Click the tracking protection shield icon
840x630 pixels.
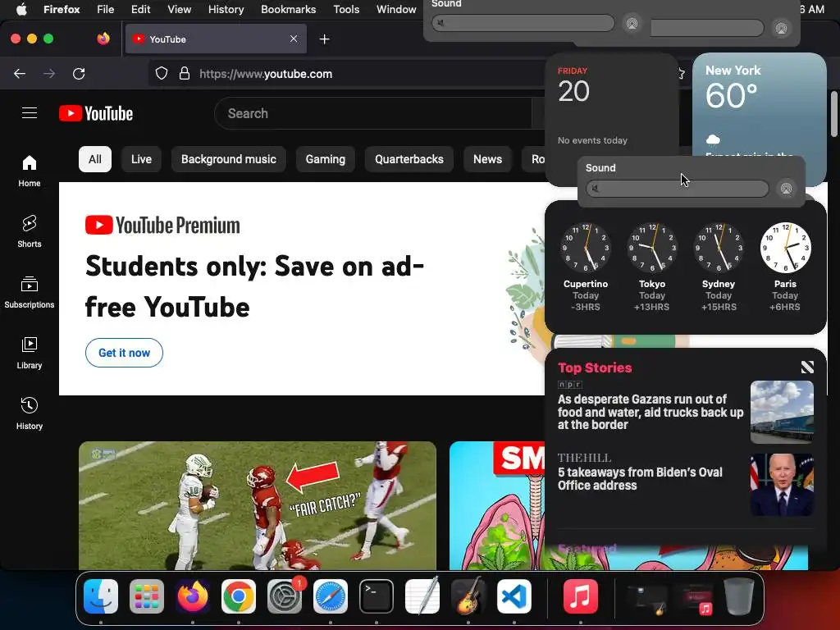click(x=162, y=73)
